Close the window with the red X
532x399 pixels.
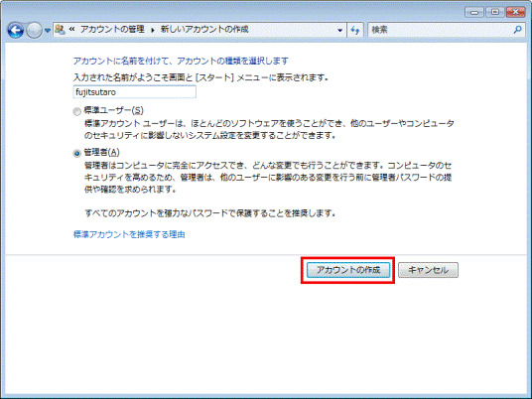[x=515, y=12]
